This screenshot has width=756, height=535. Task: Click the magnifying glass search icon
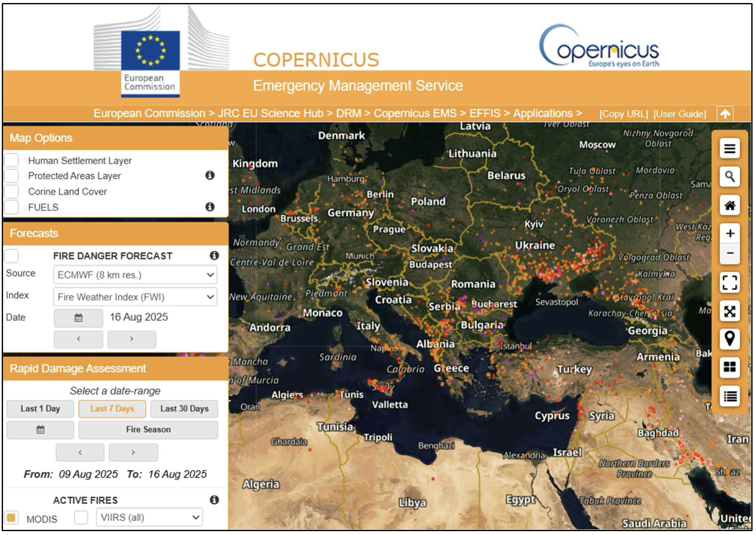coord(729,176)
